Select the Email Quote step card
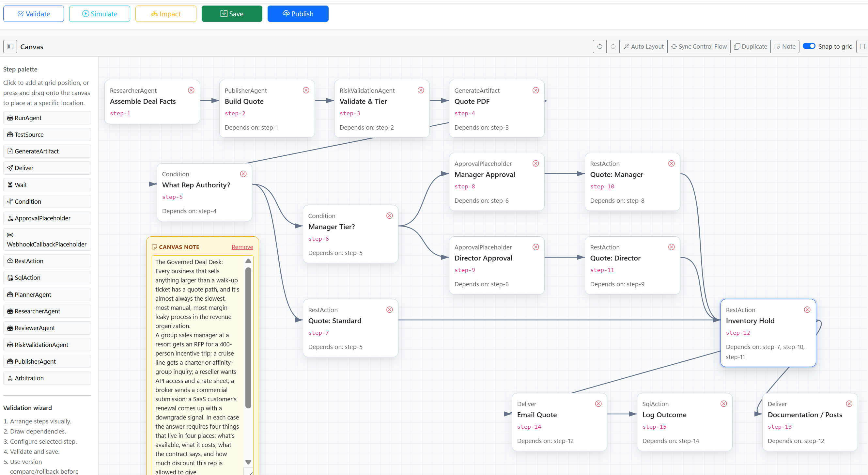Viewport: 868px width, 475px height. (559, 422)
